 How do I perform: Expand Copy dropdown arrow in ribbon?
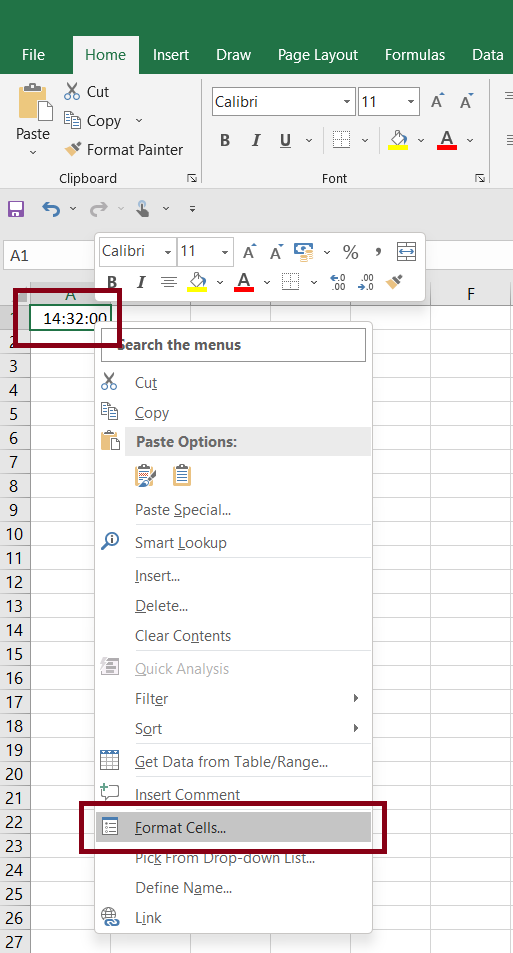pyautogui.click(x=139, y=121)
